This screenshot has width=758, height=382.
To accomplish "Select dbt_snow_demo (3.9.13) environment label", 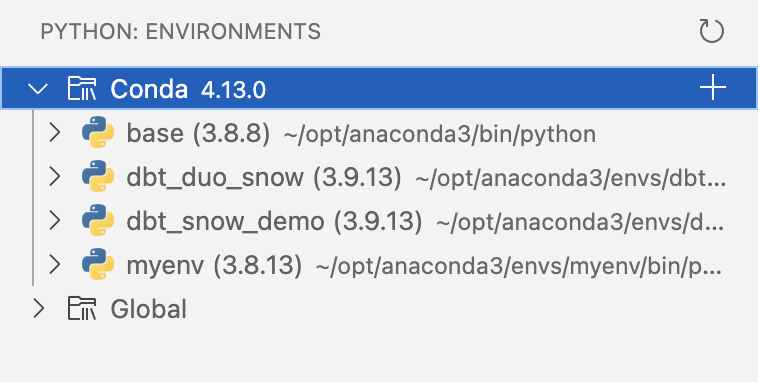I will [274, 221].
